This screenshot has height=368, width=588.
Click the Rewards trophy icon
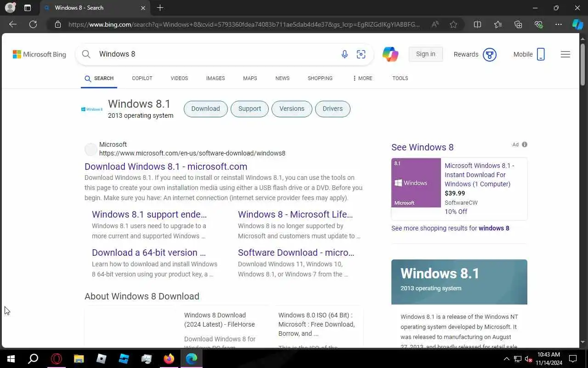click(x=490, y=54)
